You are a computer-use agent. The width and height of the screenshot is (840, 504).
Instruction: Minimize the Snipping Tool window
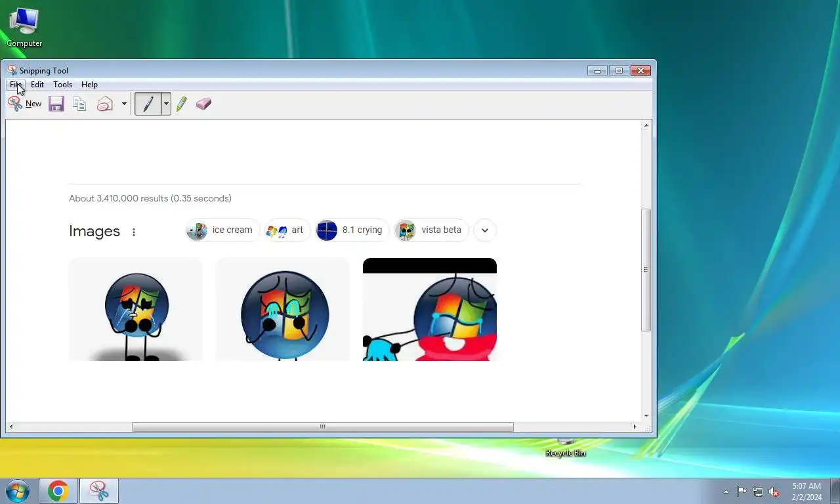tap(597, 71)
